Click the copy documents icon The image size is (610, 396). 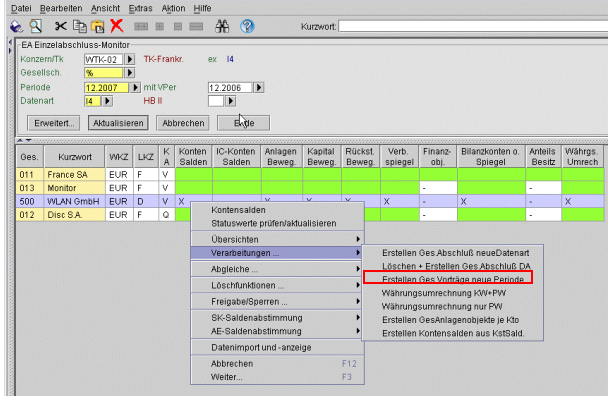pyautogui.click(x=79, y=26)
